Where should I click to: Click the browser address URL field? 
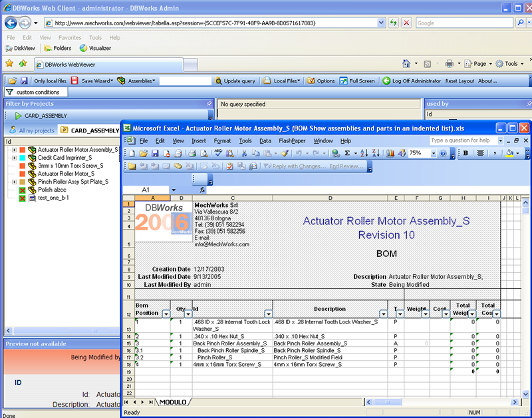coord(215,23)
